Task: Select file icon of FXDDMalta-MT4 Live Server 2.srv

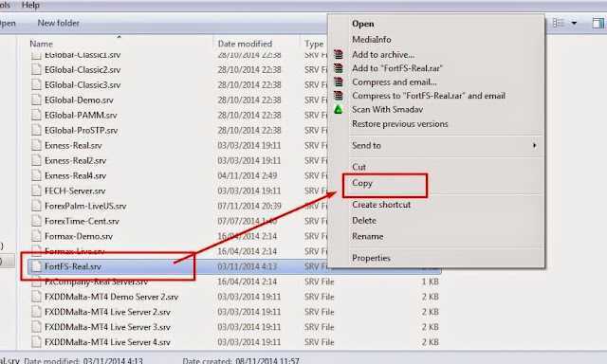Action: click(x=36, y=312)
